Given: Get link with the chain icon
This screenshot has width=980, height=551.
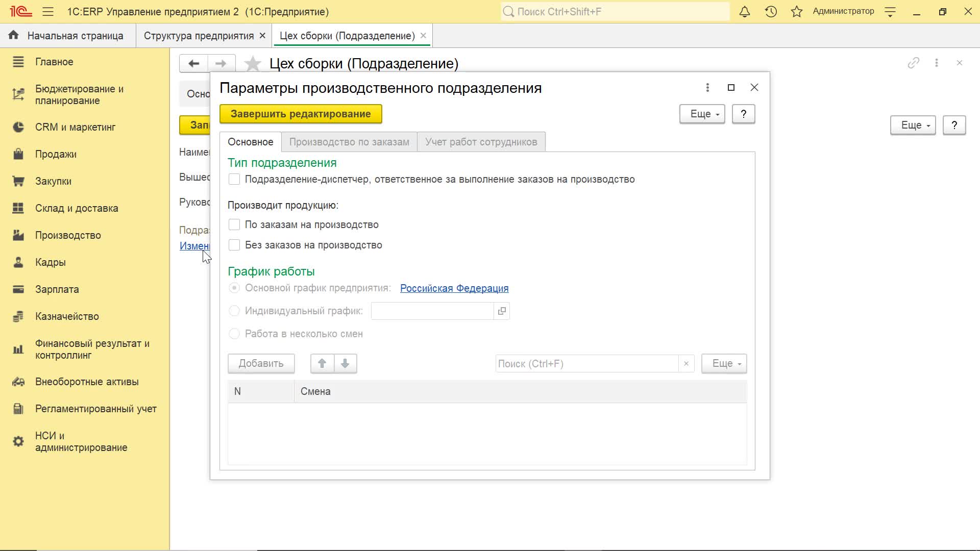Looking at the screenshot, I should click(914, 63).
